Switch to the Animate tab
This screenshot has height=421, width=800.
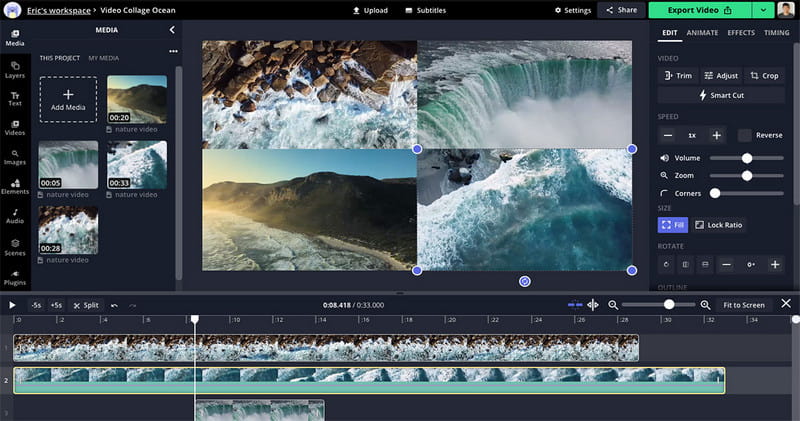(x=702, y=33)
